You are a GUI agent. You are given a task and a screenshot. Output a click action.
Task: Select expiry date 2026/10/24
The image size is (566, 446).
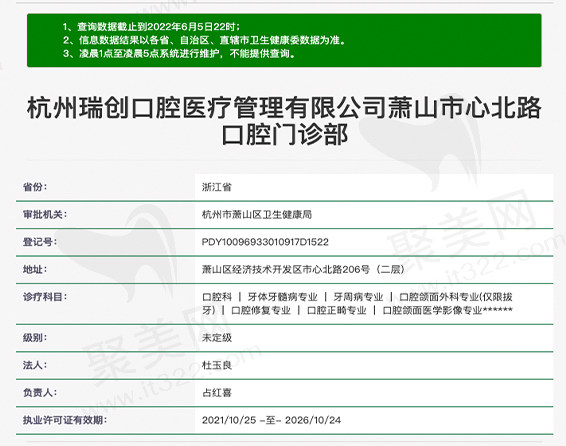[313, 420]
